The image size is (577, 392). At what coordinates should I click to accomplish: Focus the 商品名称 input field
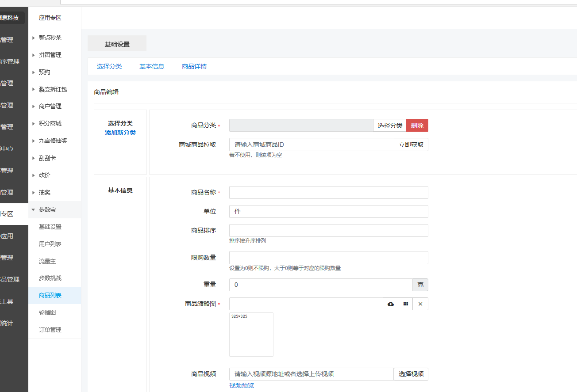[x=328, y=193]
